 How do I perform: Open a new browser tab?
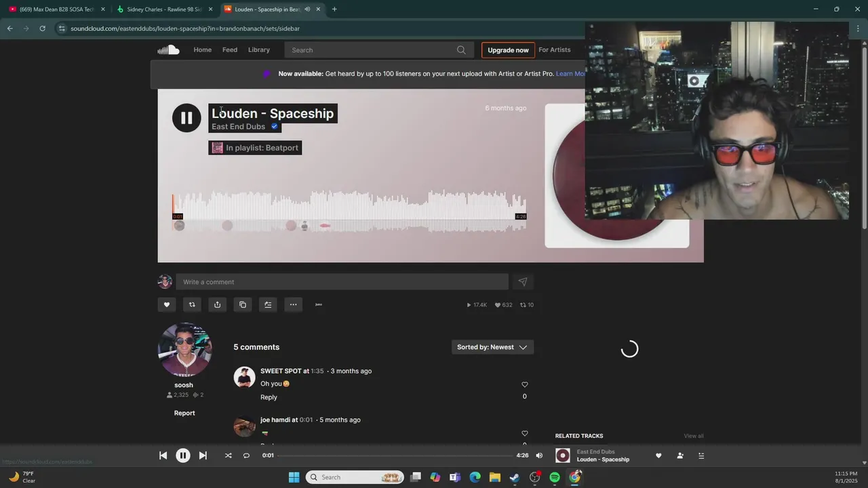pyautogui.click(x=334, y=9)
